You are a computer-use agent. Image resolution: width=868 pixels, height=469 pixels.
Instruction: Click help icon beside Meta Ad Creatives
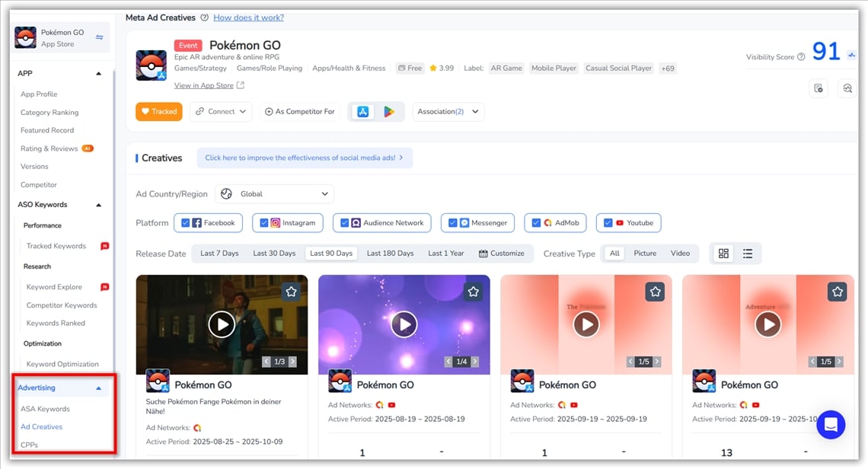(203, 18)
